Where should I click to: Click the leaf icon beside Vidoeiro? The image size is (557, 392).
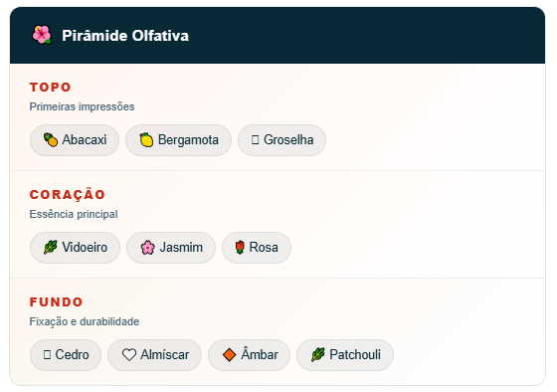[51, 247]
